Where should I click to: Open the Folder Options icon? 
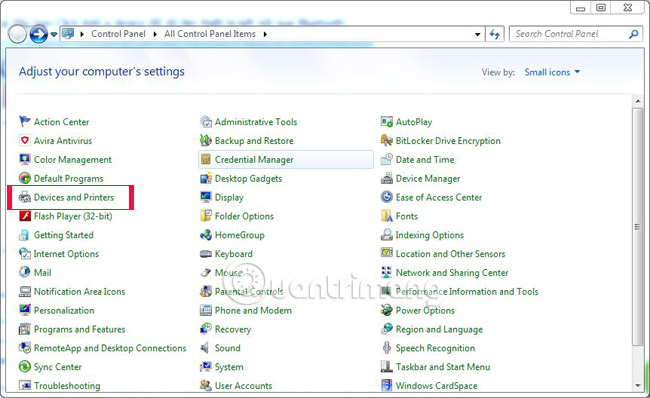click(x=206, y=216)
